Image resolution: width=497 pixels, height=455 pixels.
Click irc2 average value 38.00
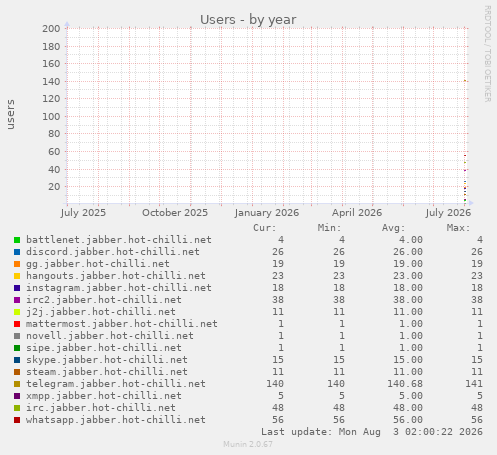(408, 300)
